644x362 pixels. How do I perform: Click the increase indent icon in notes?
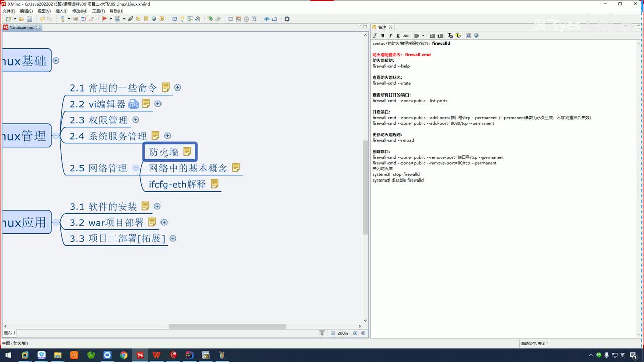[433, 36]
